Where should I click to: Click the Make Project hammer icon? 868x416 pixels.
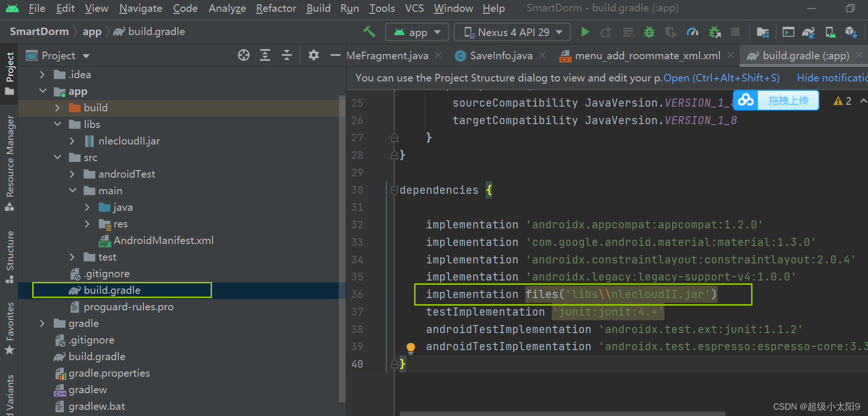click(369, 32)
